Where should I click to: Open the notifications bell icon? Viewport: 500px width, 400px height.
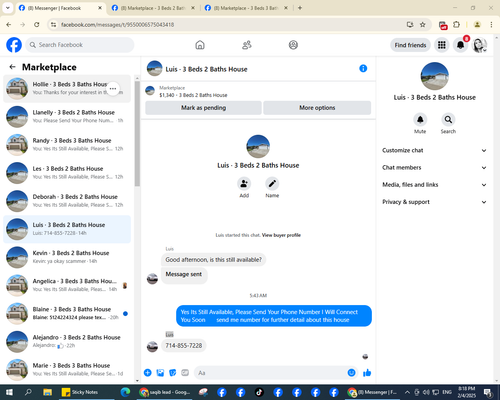tap(460, 45)
